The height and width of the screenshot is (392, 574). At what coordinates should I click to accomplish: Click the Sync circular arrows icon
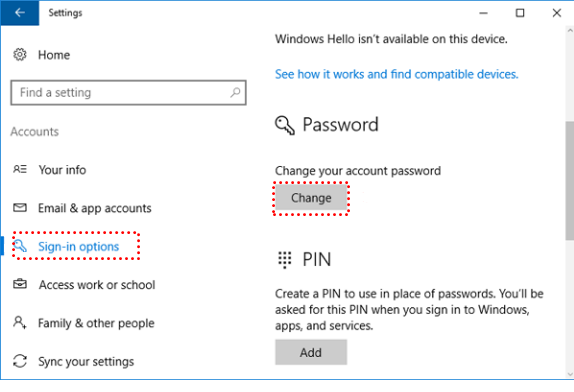point(20,361)
